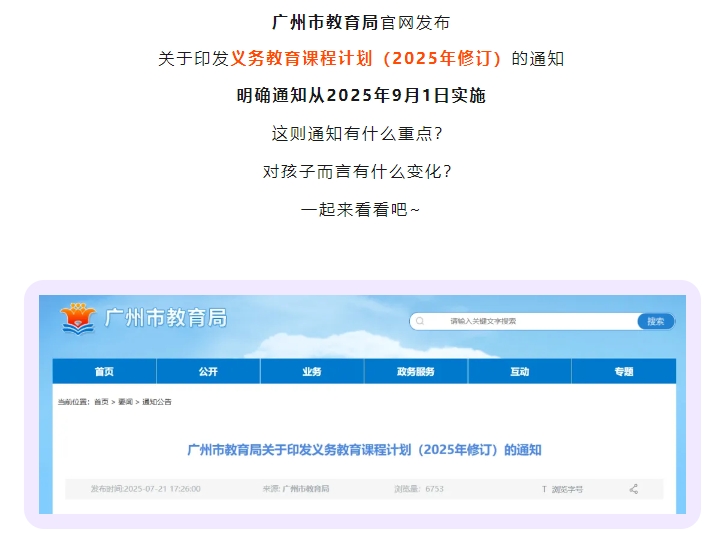This screenshot has height=540, width=726.
Task: Click 首页 in the breadcrumb path
Action: 101,401
